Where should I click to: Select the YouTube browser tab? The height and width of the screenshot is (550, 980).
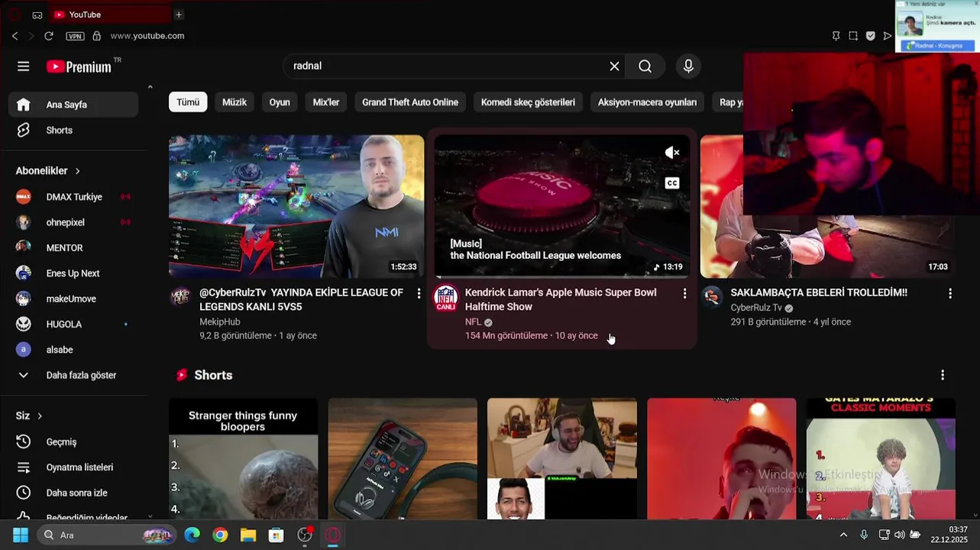pyautogui.click(x=109, y=15)
